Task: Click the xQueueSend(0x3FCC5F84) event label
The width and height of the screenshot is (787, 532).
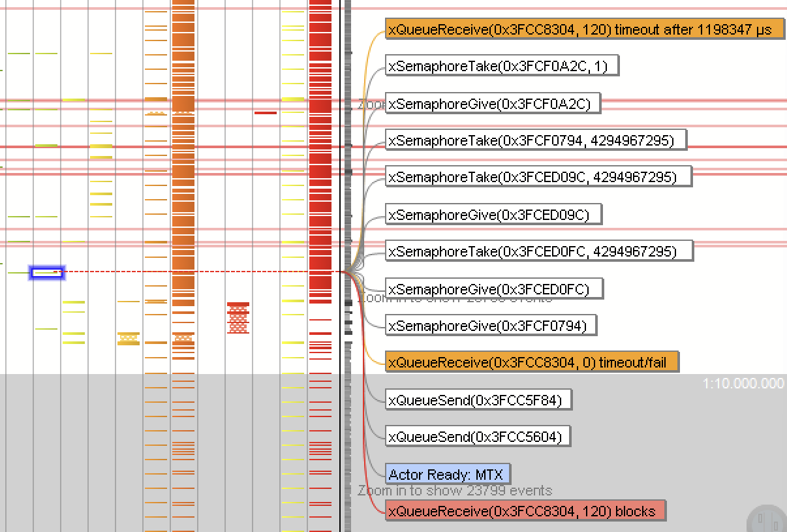Action: [478, 399]
